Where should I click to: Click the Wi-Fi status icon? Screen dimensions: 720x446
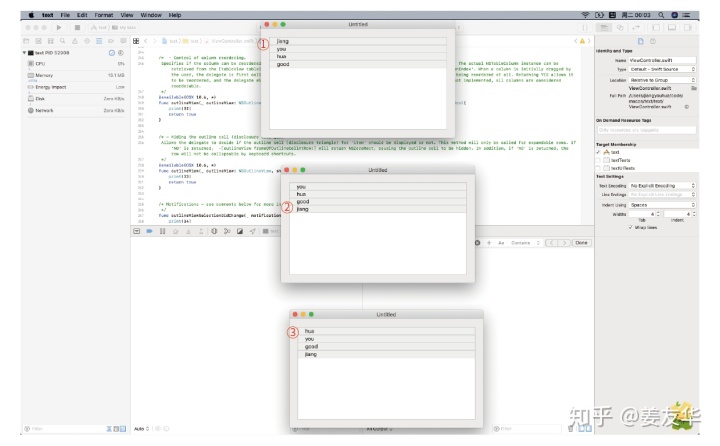(585, 15)
